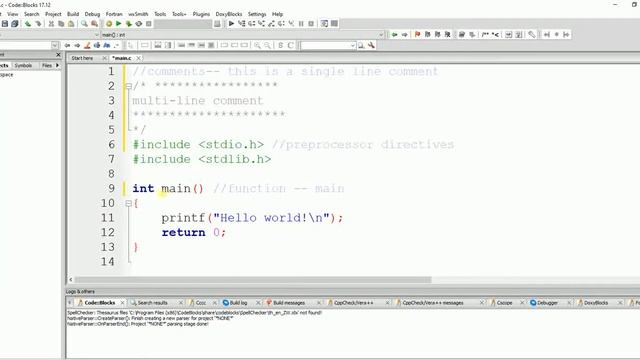
Task: Open the Settings menu
Action: click(x=257, y=14)
